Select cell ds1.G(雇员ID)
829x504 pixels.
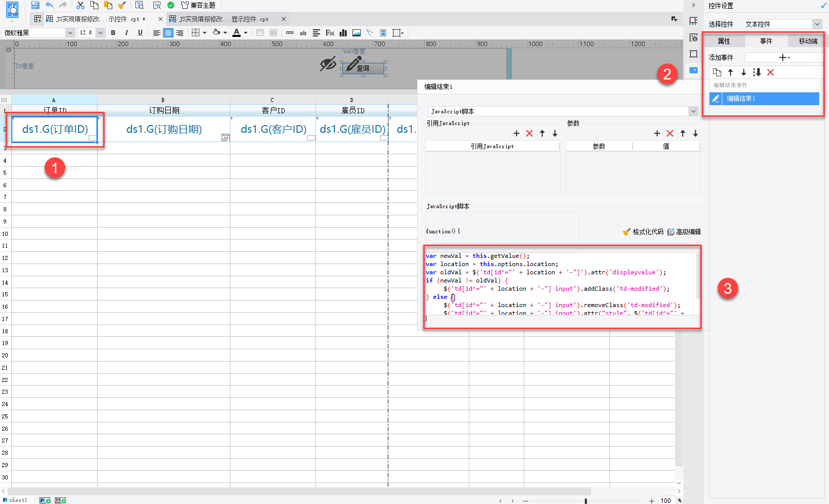coord(352,129)
